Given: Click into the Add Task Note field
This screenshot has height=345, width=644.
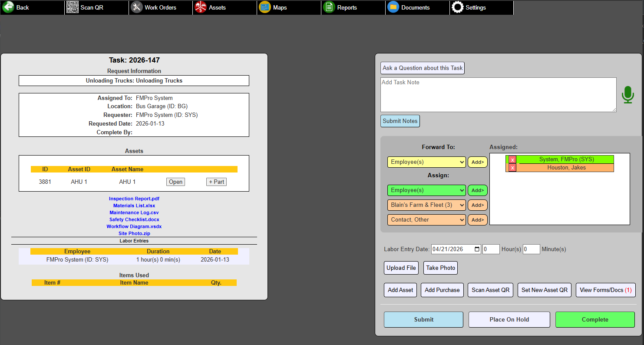Looking at the screenshot, I should tap(498, 95).
